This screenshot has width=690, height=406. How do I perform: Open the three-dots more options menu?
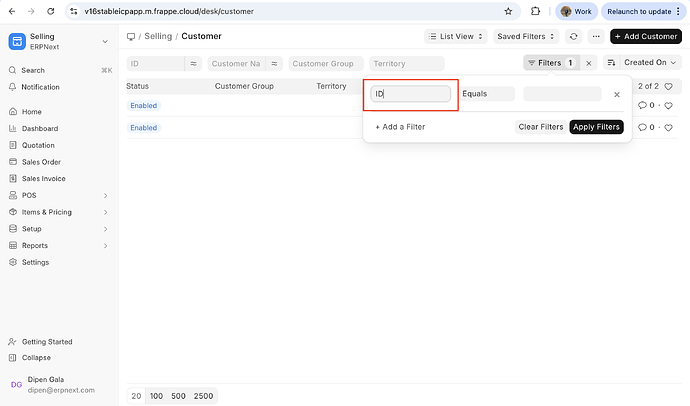click(x=595, y=36)
